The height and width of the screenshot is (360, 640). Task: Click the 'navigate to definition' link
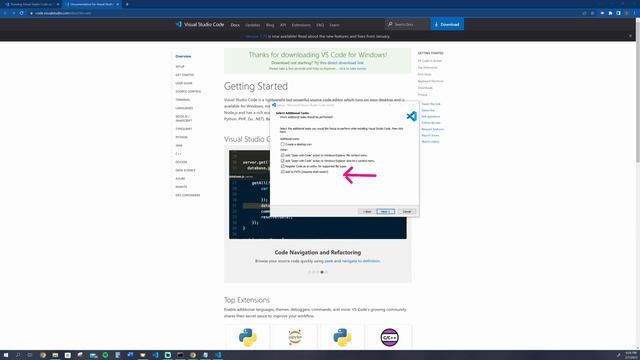tap(361, 261)
